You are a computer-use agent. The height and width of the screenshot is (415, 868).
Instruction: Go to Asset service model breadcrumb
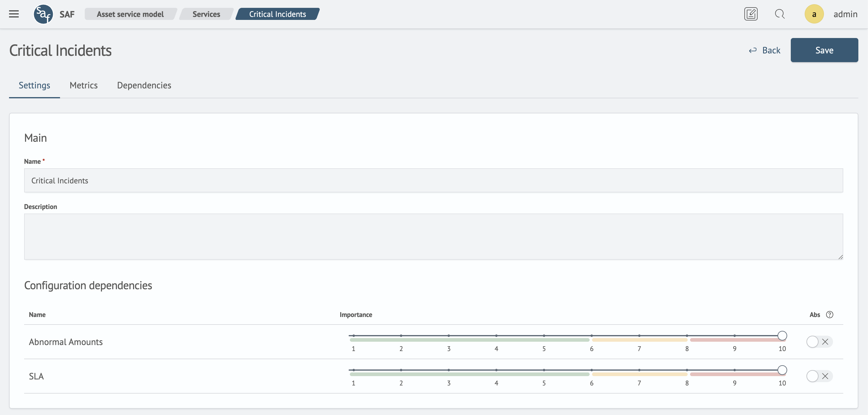[130, 14]
